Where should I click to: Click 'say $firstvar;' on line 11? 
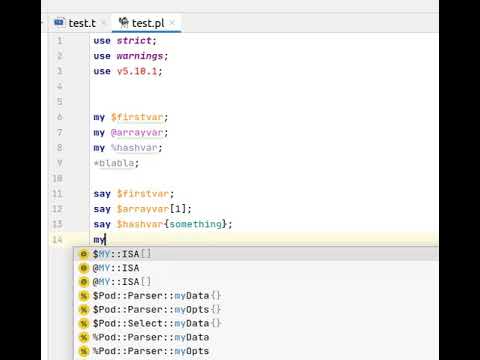coord(134,194)
